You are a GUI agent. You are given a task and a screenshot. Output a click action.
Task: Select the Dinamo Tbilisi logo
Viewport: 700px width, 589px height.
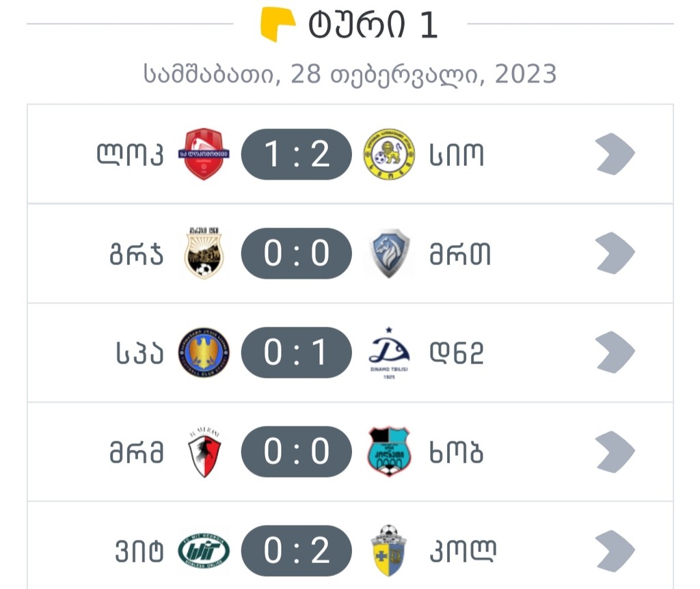[389, 353]
